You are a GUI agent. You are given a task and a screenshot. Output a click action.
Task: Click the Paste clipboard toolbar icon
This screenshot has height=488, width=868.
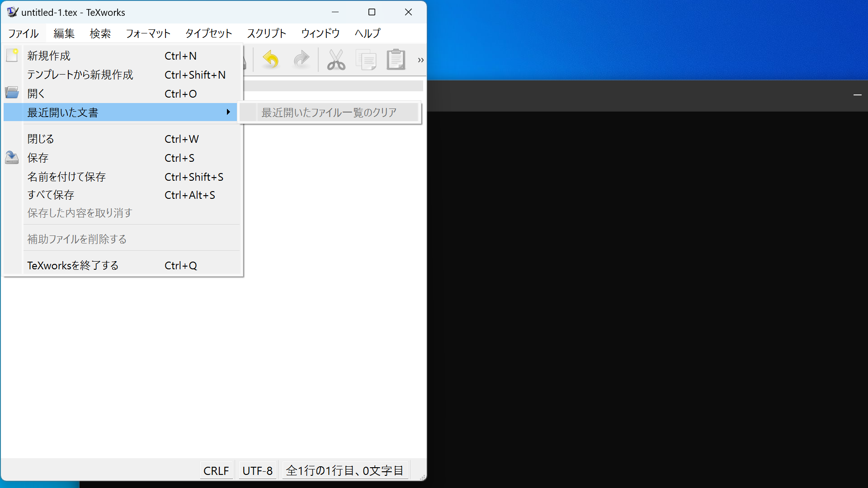pos(396,60)
